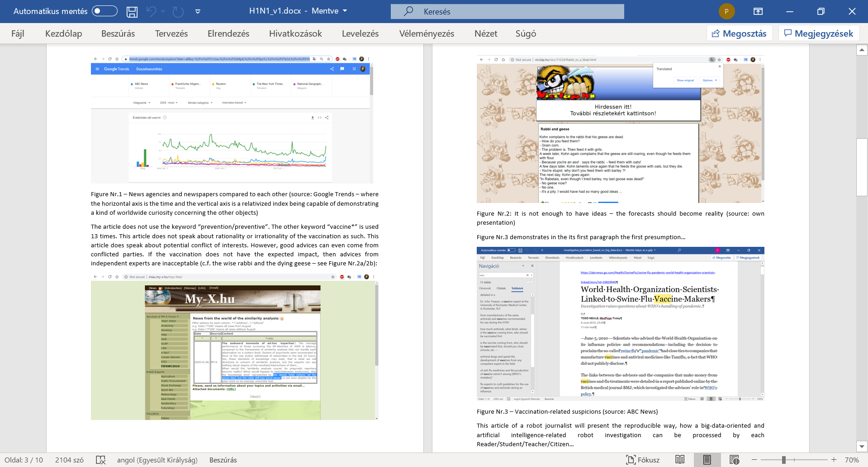Click the Google Trends screenshot image
Viewport: 868px width, 467px height.
coord(232,119)
